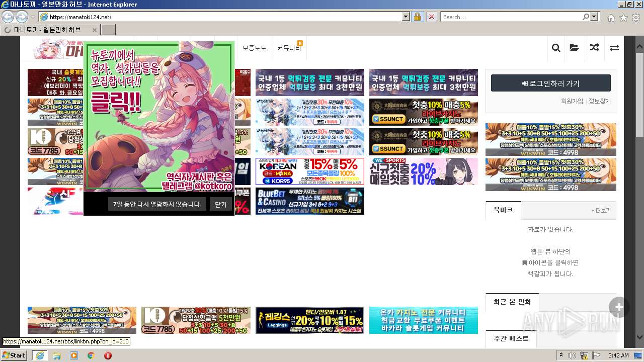Stop page loading with red X

tap(431, 17)
